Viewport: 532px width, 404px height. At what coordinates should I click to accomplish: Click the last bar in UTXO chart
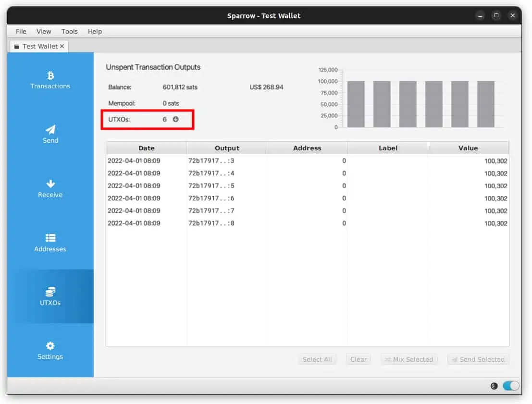[485, 104]
